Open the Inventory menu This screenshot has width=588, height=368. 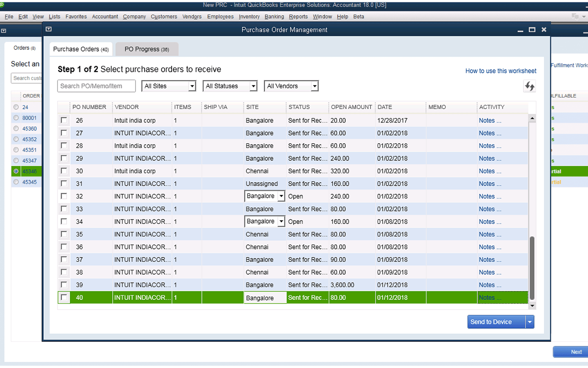[x=249, y=17]
